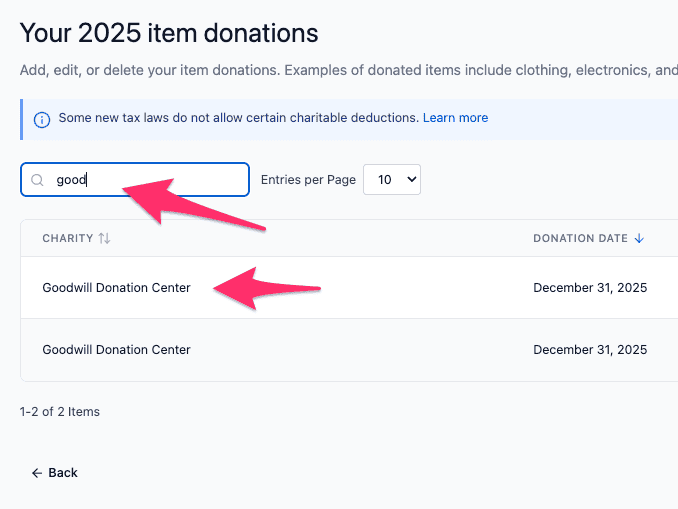Image resolution: width=678 pixels, height=509 pixels.
Task: Select the second Goodwill Donation Center entry
Action: tap(116, 350)
